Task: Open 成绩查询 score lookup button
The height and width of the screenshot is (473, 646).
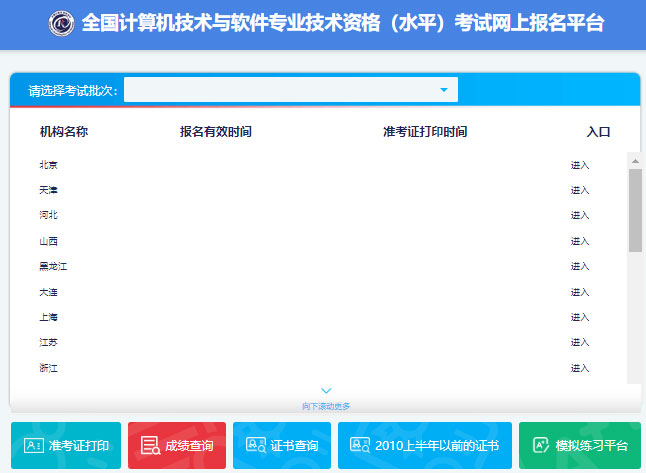Action: click(177, 445)
